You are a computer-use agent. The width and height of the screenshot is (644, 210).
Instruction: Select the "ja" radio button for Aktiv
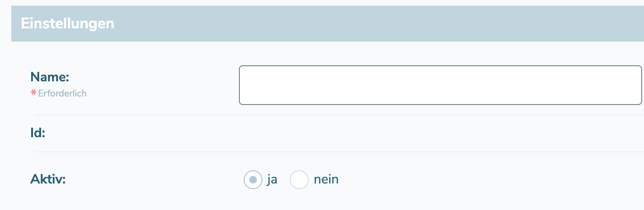pos(253,180)
